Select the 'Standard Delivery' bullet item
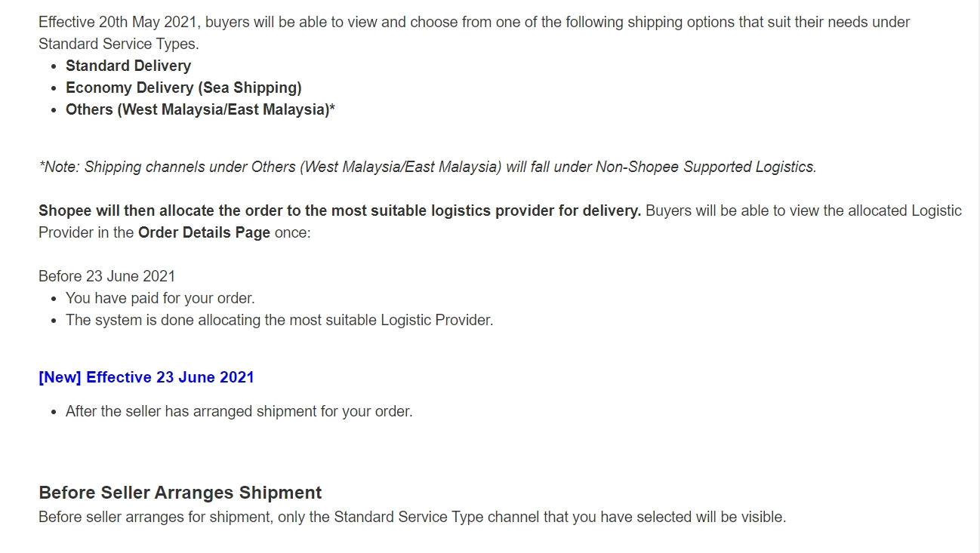 (128, 66)
